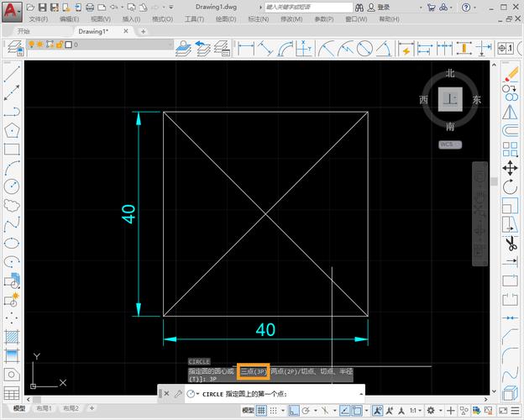Click the 三点(3P) command option
The height and width of the screenshot is (420, 524).
[253, 371]
